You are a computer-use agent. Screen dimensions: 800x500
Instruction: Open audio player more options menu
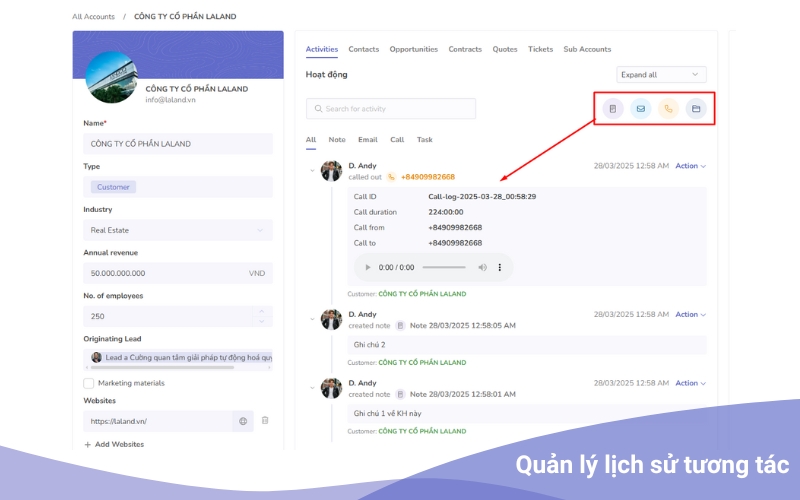pos(499,267)
